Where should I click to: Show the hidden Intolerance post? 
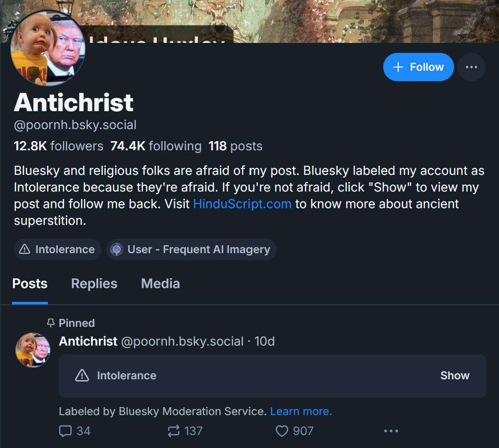pyautogui.click(x=454, y=376)
